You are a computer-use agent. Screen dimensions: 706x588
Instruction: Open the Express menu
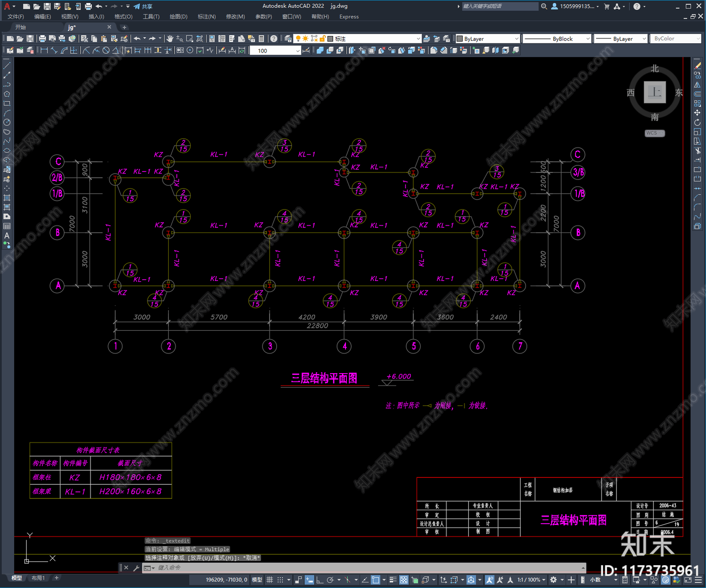[349, 17]
